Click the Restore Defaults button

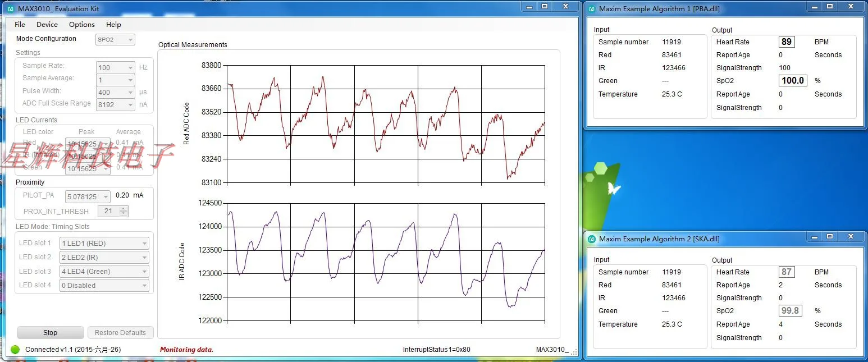120,332
